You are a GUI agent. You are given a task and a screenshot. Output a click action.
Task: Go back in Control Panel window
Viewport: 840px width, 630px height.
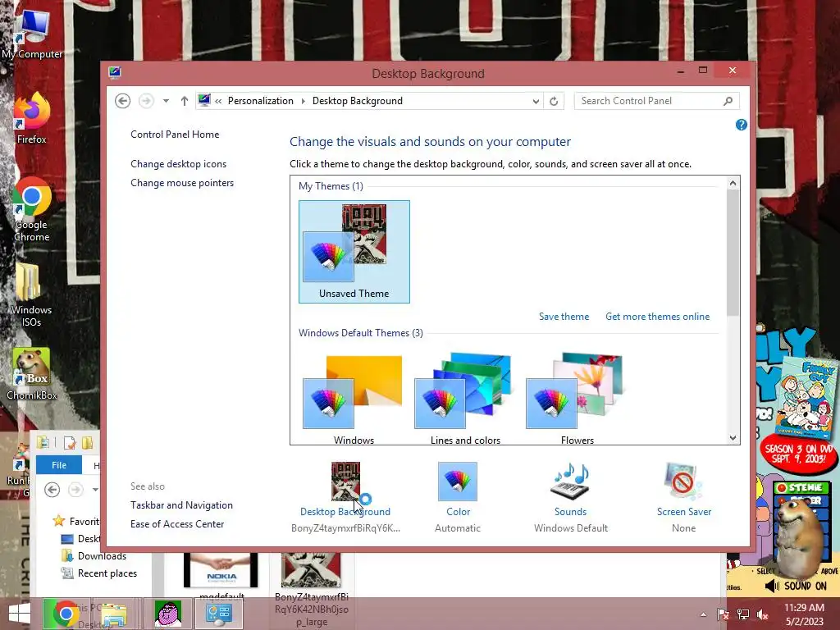coord(123,101)
